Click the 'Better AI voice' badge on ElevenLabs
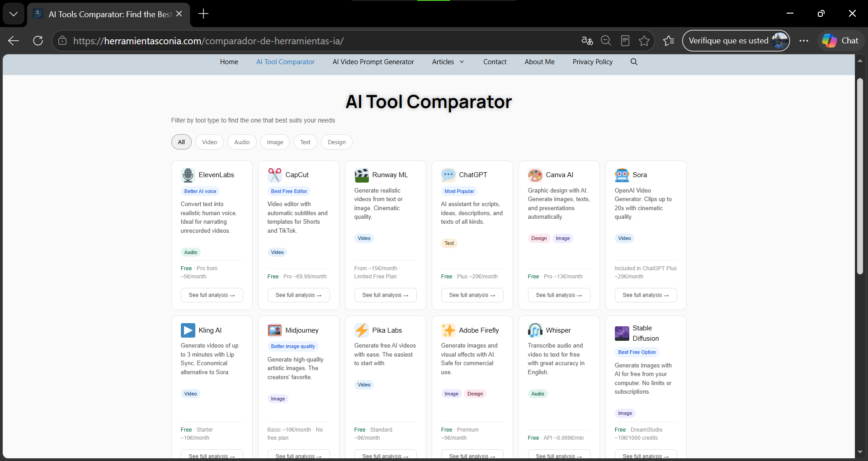Screen dimensions: 868x461 coord(200,191)
